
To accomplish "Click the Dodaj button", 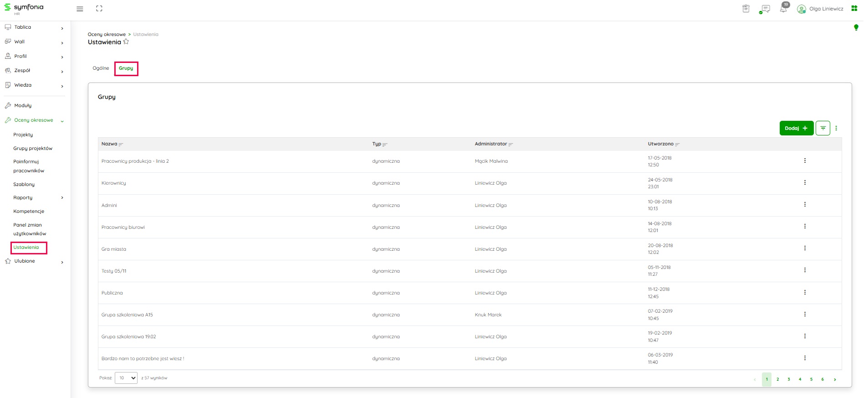I will tap(796, 128).
